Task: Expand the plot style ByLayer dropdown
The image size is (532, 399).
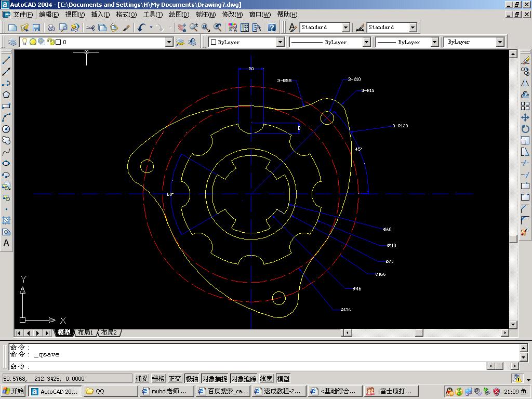Action: pos(500,42)
